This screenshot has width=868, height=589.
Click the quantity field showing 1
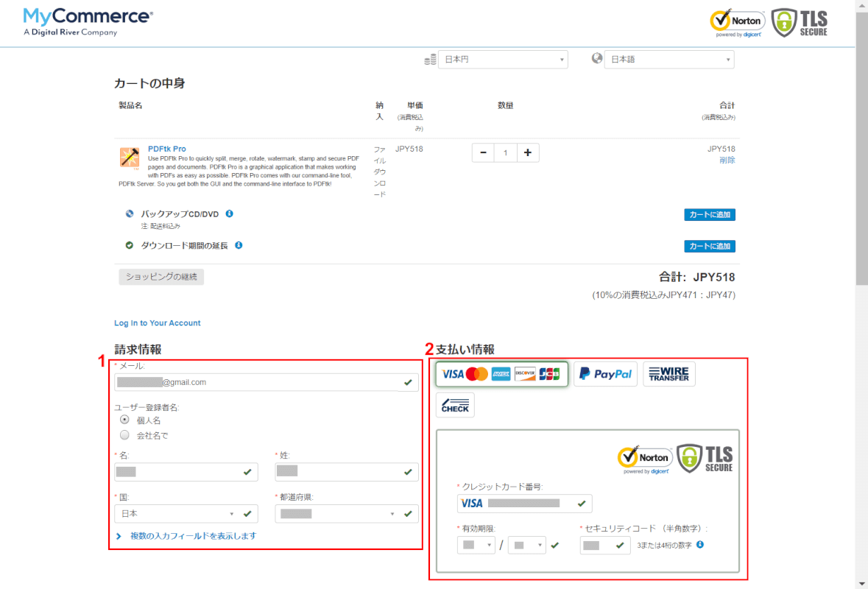coord(505,153)
